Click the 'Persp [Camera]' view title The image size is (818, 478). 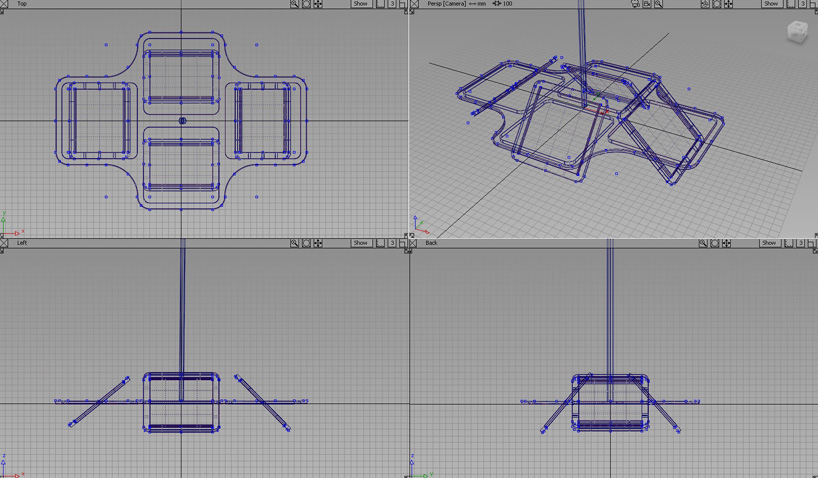point(447,4)
